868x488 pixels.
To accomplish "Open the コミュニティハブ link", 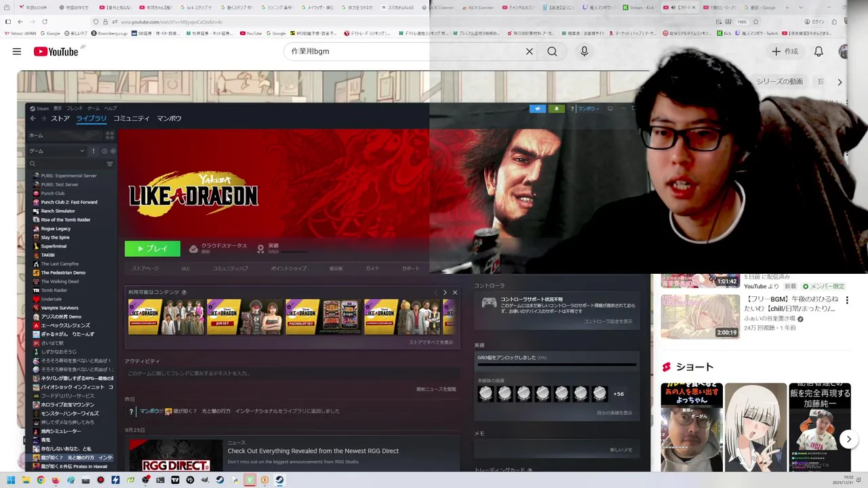I will 231,268.
